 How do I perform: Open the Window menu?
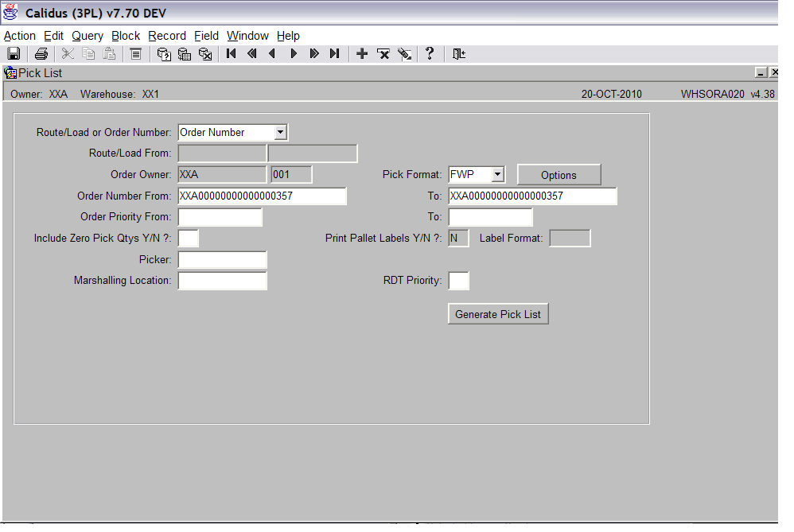247,36
